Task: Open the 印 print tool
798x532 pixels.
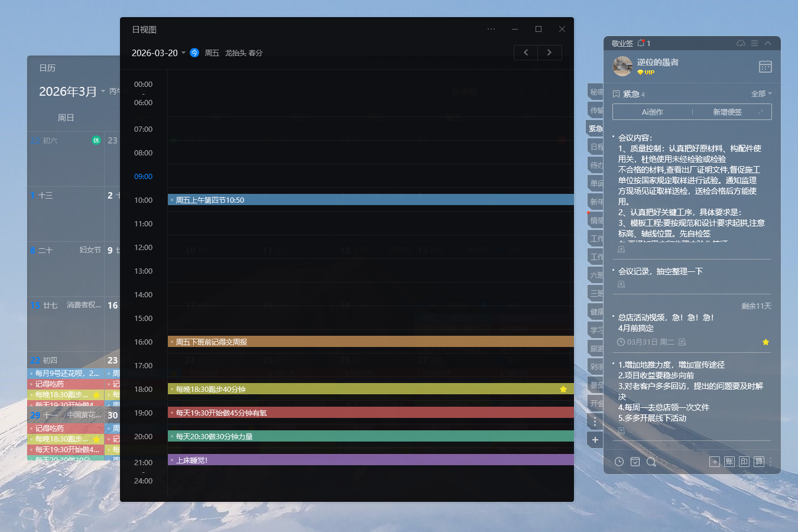Action: pos(744,462)
